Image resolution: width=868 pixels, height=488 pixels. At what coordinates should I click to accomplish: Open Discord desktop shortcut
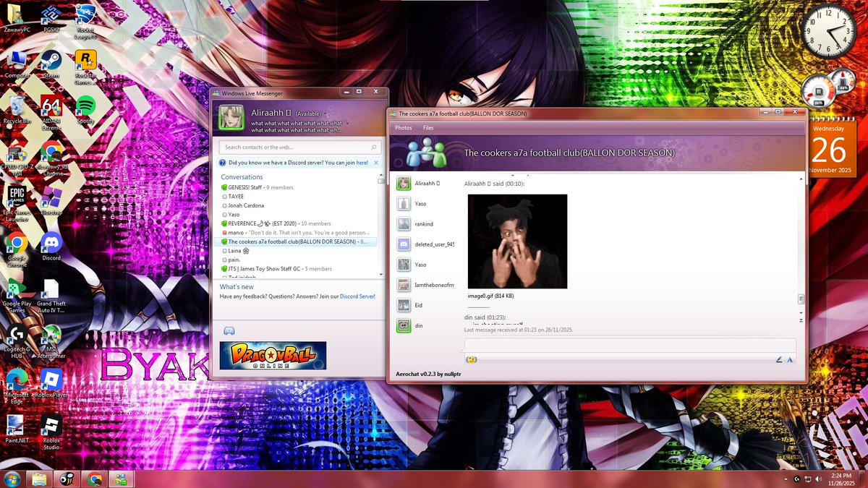pos(51,247)
